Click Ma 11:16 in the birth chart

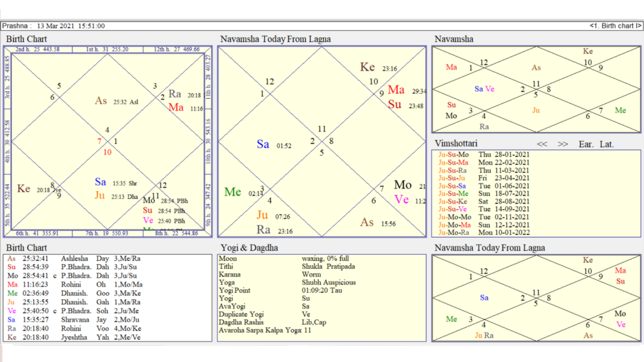coord(186,108)
